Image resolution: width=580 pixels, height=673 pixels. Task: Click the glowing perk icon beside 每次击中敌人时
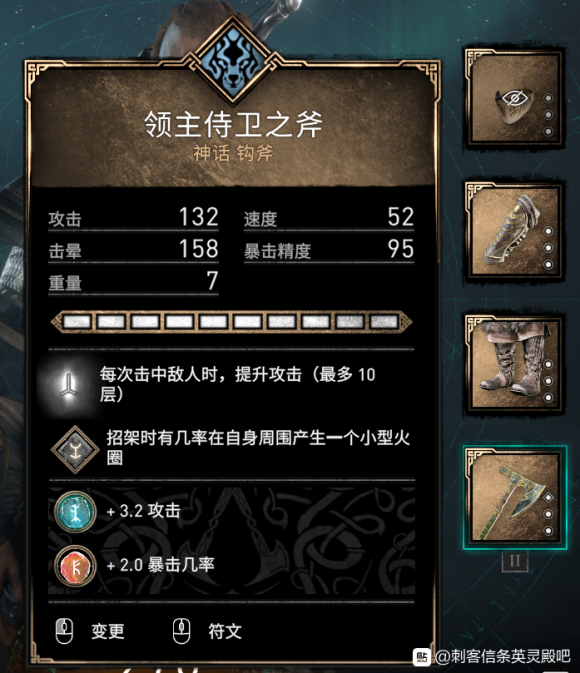68,384
